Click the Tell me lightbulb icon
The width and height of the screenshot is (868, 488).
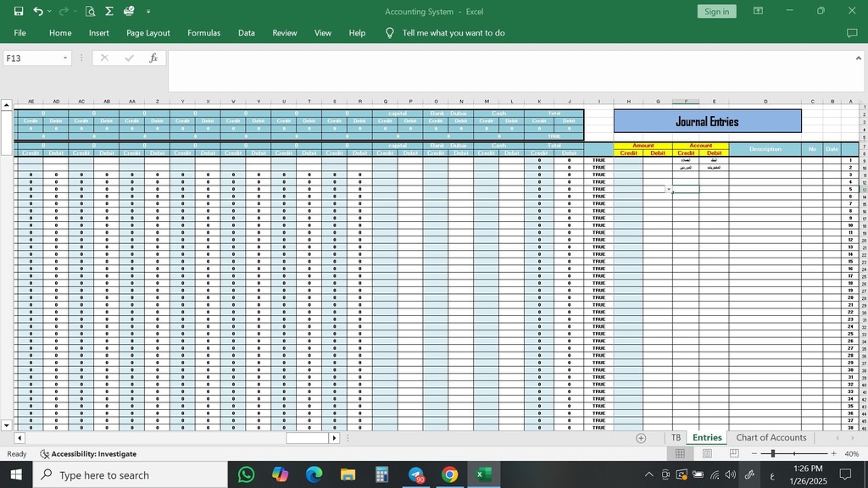390,33
